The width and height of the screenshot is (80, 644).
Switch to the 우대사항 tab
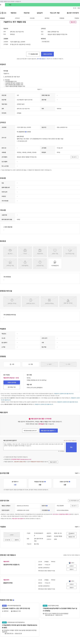tap(32, 18)
